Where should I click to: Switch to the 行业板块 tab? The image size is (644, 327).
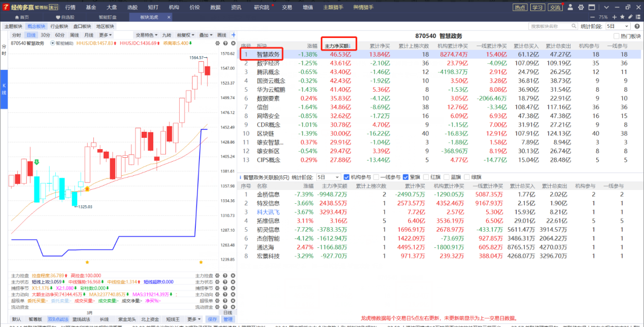(60, 26)
